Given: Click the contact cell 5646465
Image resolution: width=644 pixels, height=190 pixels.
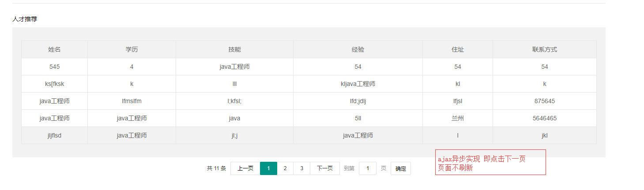Looking at the screenshot, I should coord(544,118).
